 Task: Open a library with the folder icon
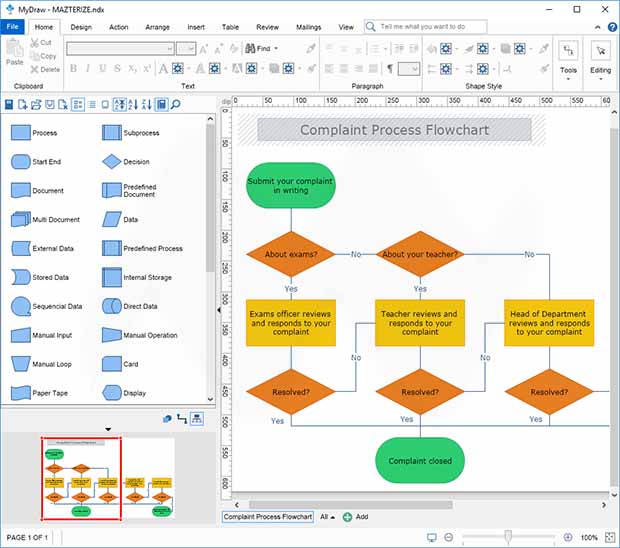pos(36,104)
